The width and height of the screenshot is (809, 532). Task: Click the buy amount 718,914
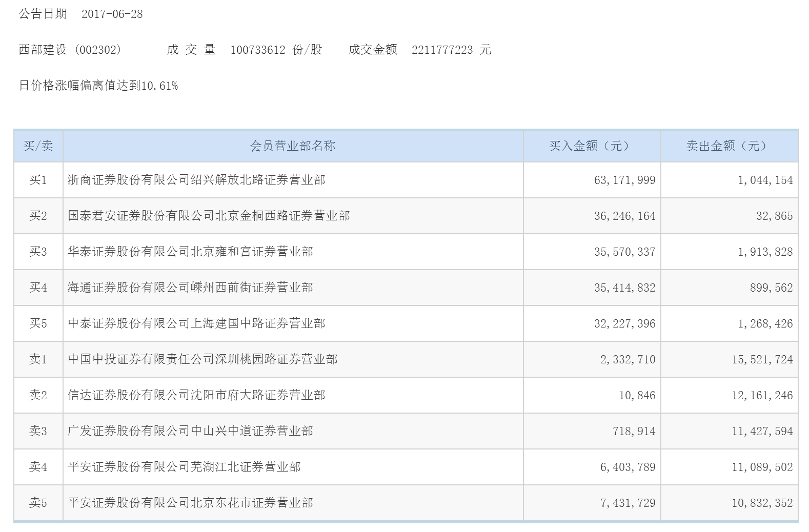pos(634,432)
